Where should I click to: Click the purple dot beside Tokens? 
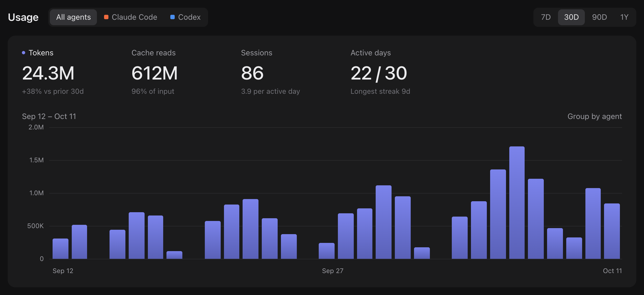(24, 53)
